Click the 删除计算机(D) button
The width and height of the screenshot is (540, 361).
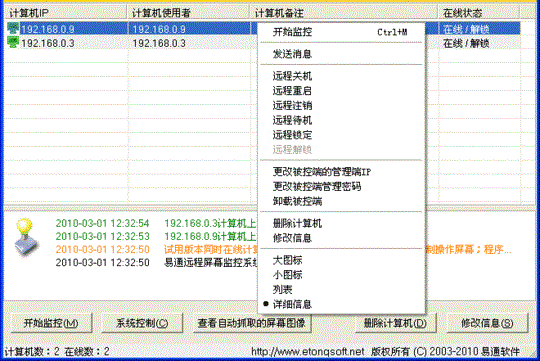(x=396, y=323)
